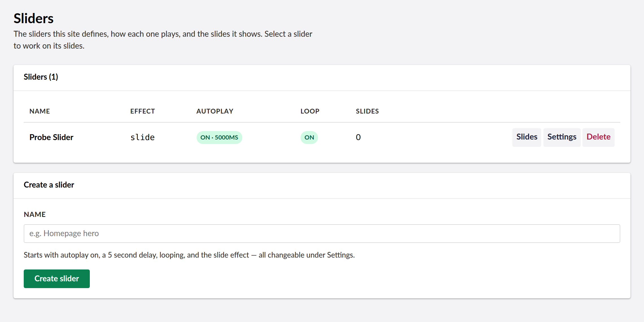Click the Create slider button
Viewport: 644px width, 322px height.
click(x=57, y=279)
